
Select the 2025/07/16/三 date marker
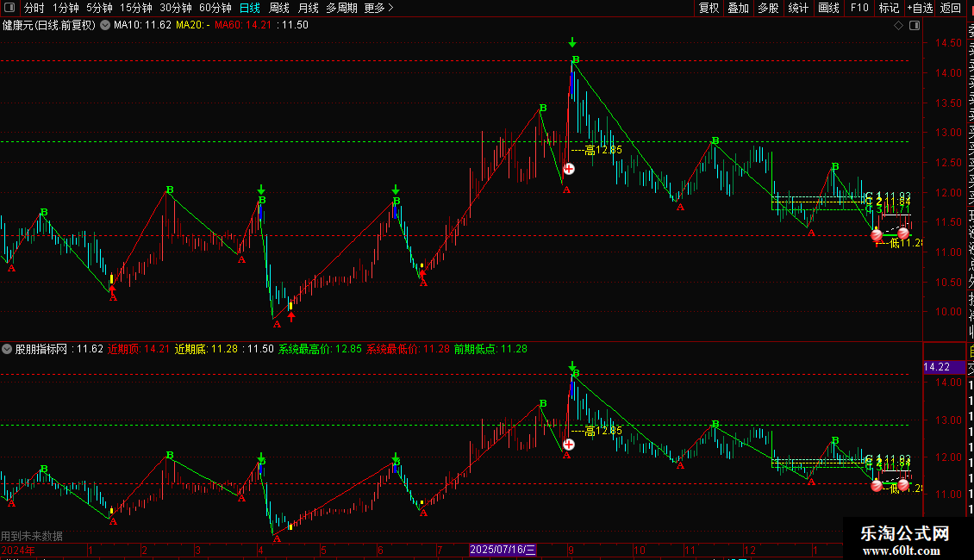[x=503, y=550]
